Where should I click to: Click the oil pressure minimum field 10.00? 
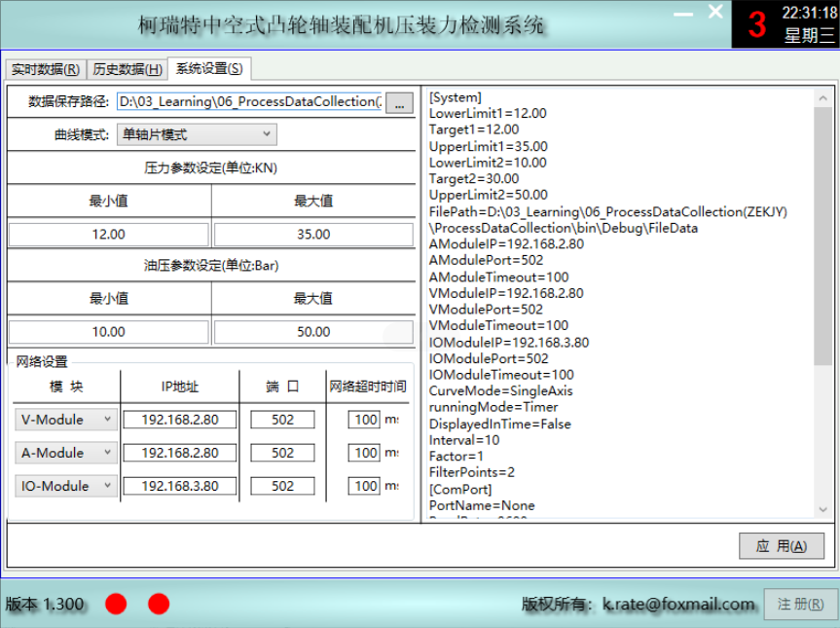tap(109, 332)
